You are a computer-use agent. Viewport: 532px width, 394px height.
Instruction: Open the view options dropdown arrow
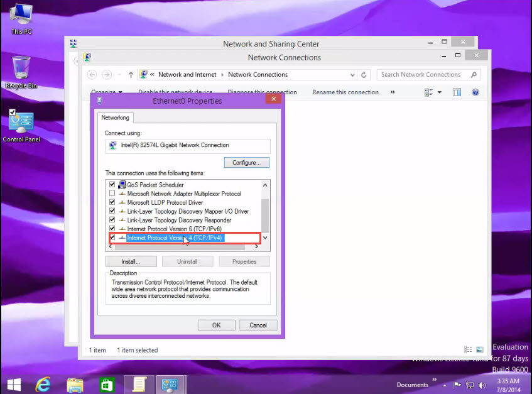[x=440, y=92]
